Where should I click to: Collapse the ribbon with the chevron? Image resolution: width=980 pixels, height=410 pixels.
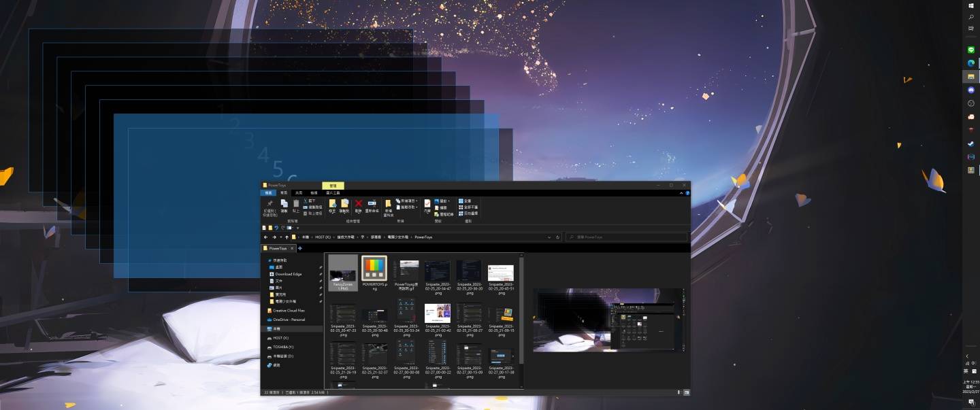[x=681, y=192]
